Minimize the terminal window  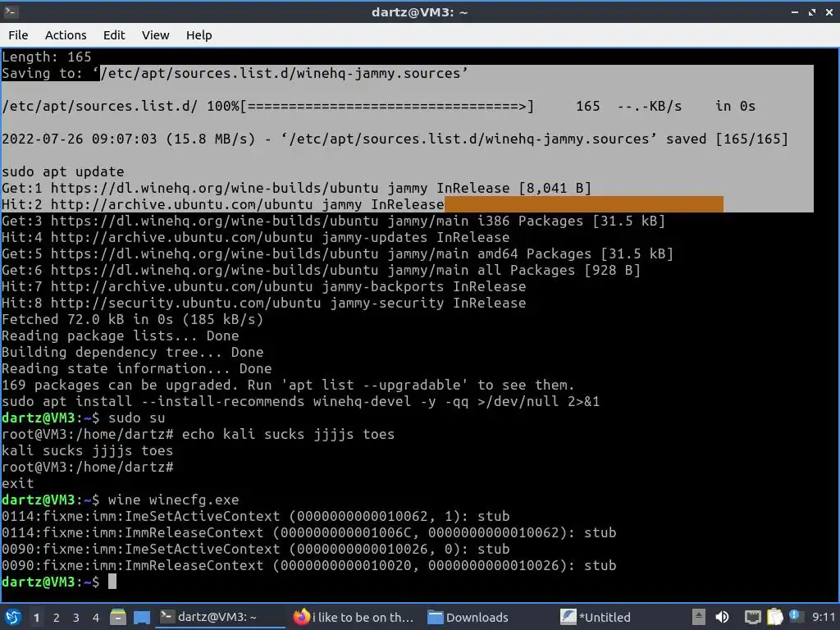tap(795, 11)
